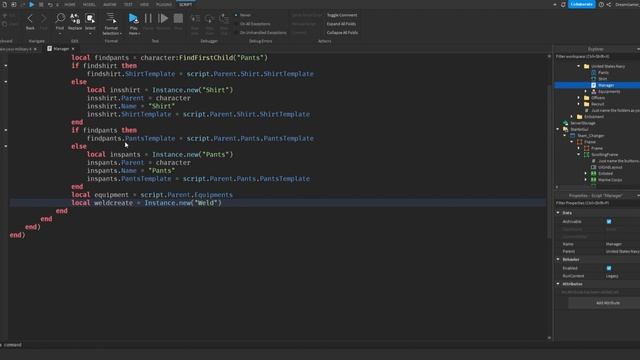Select the Shirt item in Explorer
640x360 pixels.
pyautogui.click(x=602, y=78)
